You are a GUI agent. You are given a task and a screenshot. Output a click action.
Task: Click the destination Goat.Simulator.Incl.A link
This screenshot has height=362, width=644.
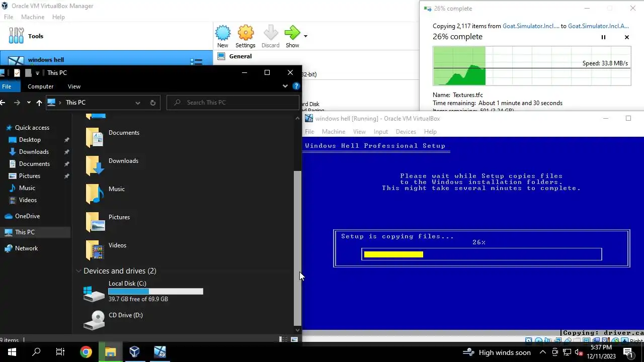point(598,26)
